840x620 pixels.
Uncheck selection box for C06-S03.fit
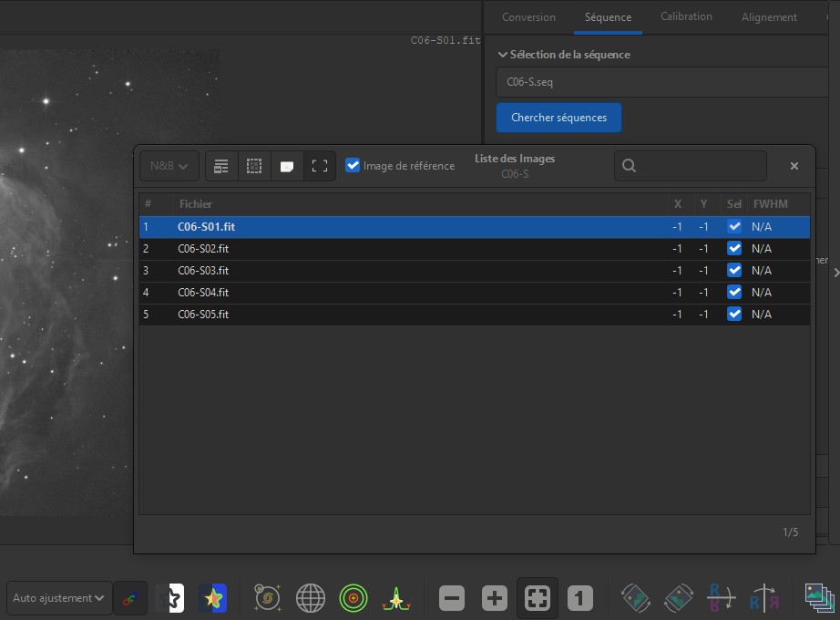click(734, 271)
